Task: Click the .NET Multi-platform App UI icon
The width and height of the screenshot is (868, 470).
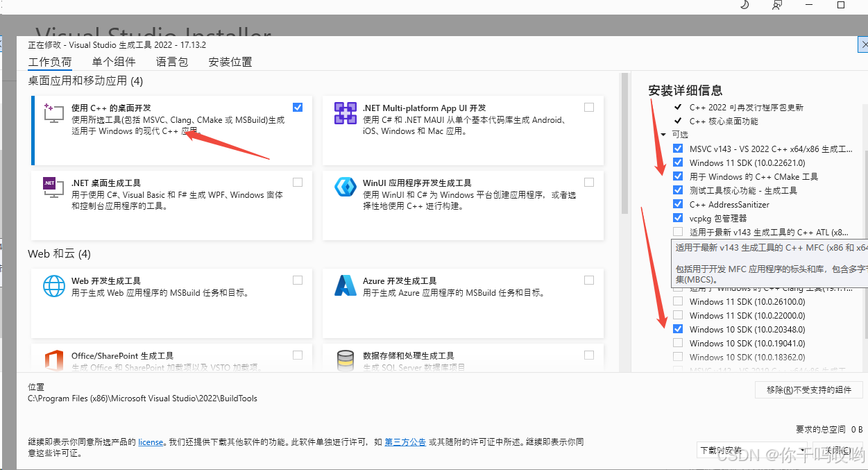Action: (x=345, y=113)
